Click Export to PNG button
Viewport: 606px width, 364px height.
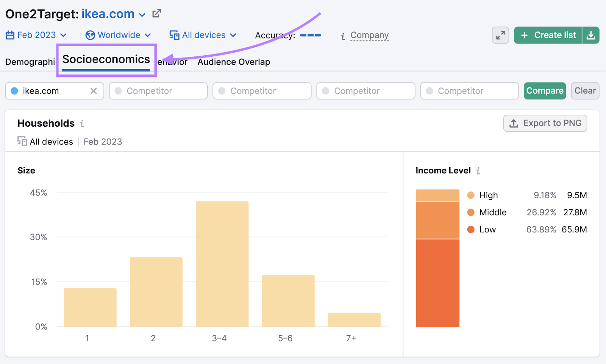click(545, 123)
